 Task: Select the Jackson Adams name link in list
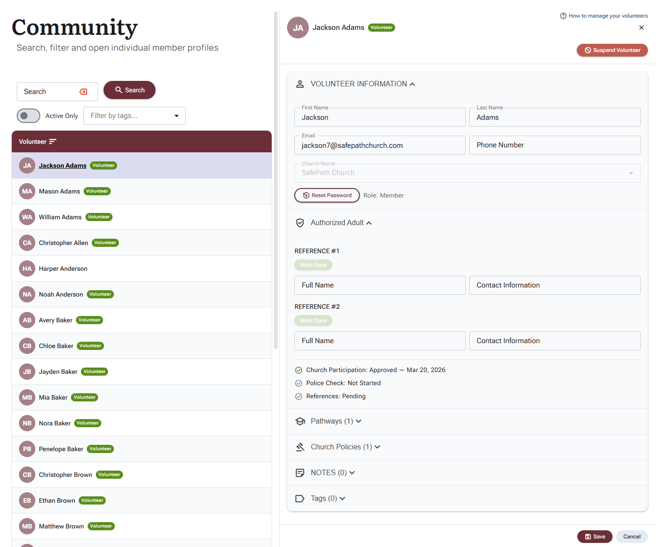pyautogui.click(x=62, y=165)
